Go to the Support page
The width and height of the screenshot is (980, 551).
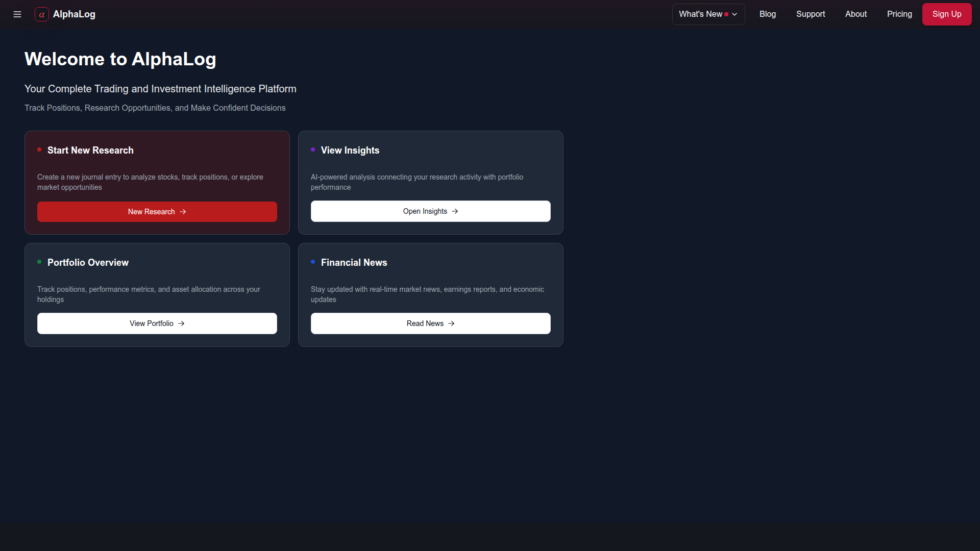pyautogui.click(x=811, y=14)
